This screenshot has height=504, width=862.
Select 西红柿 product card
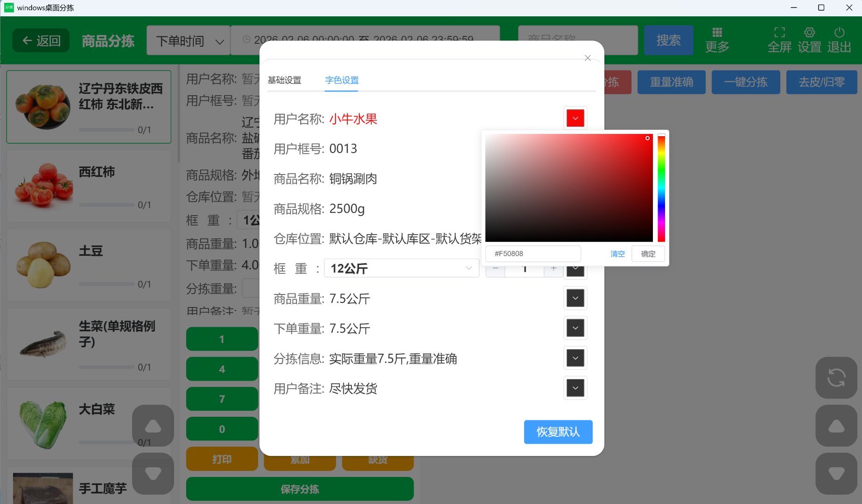[x=89, y=186]
